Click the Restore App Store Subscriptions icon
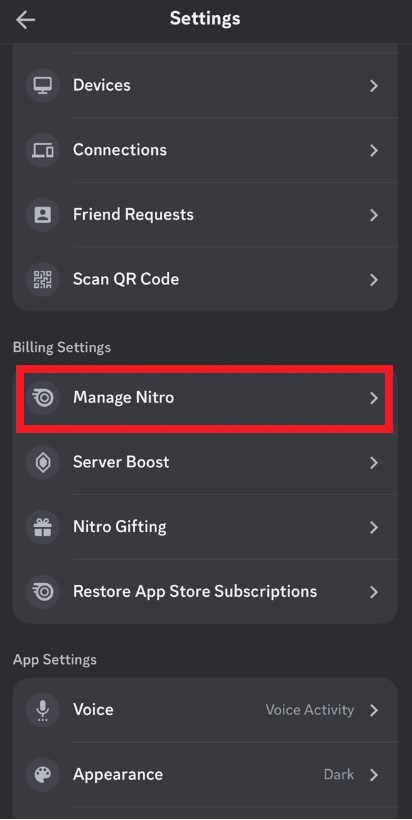Viewport: 412px width, 820px height. coord(42,591)
